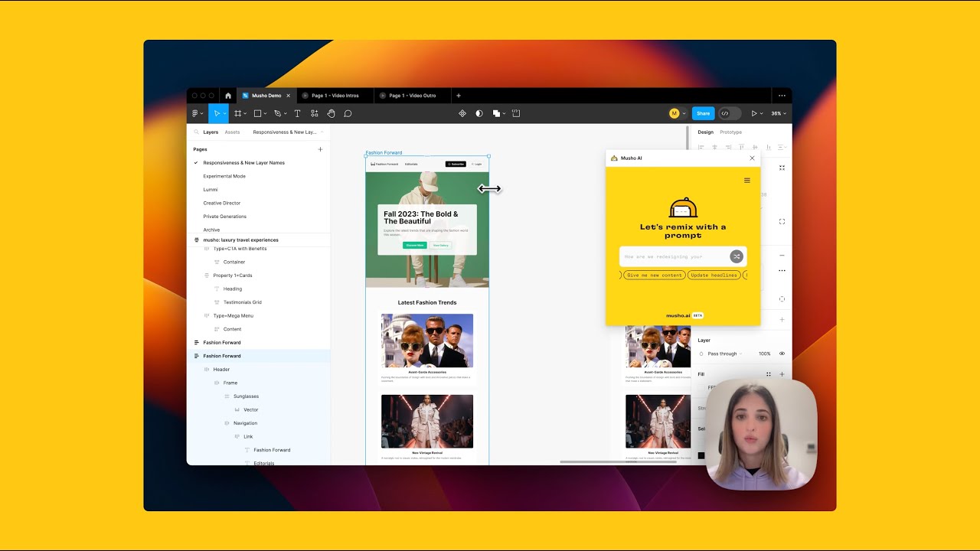Open the Pen tool dropdown chevron
Screen dimensions: 980x551
click(286, 114)
